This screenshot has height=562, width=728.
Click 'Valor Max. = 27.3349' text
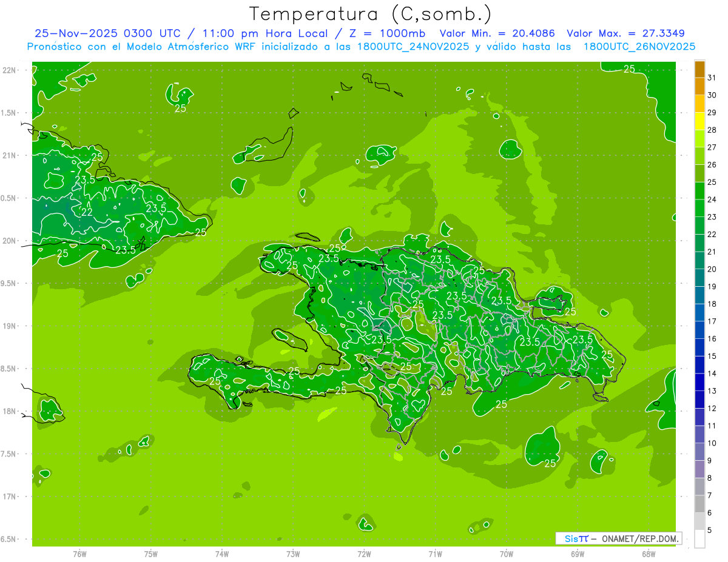(x=625, y=33)
